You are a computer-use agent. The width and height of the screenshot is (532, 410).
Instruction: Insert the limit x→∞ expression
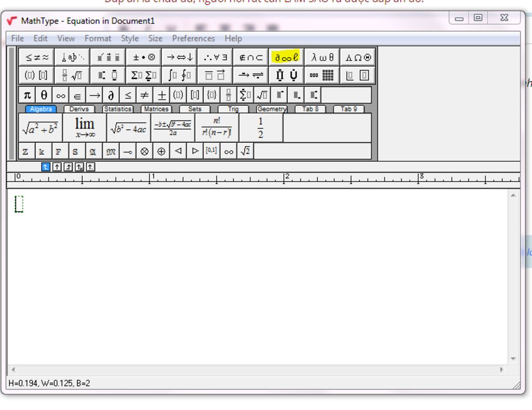85,128
